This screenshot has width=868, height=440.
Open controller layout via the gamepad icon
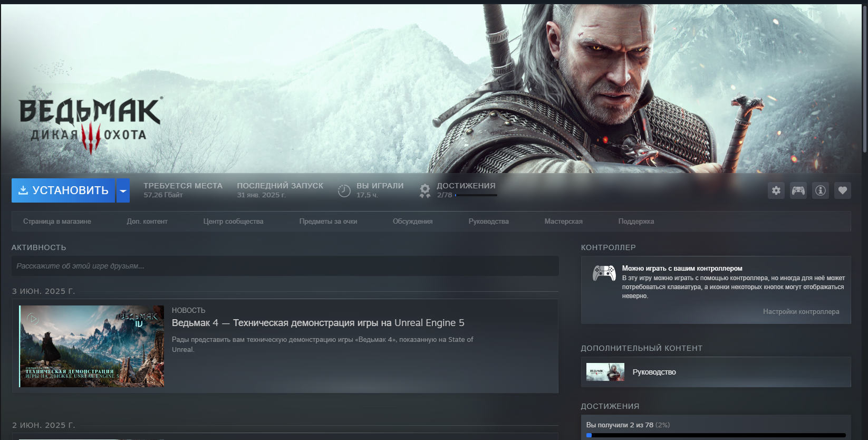[x=798, y=190]
